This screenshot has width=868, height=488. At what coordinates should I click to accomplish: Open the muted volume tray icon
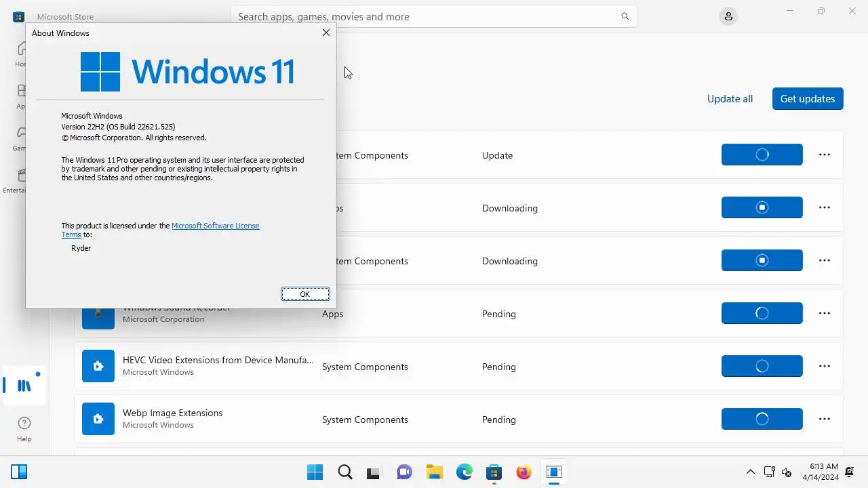(x=787, y=472)
